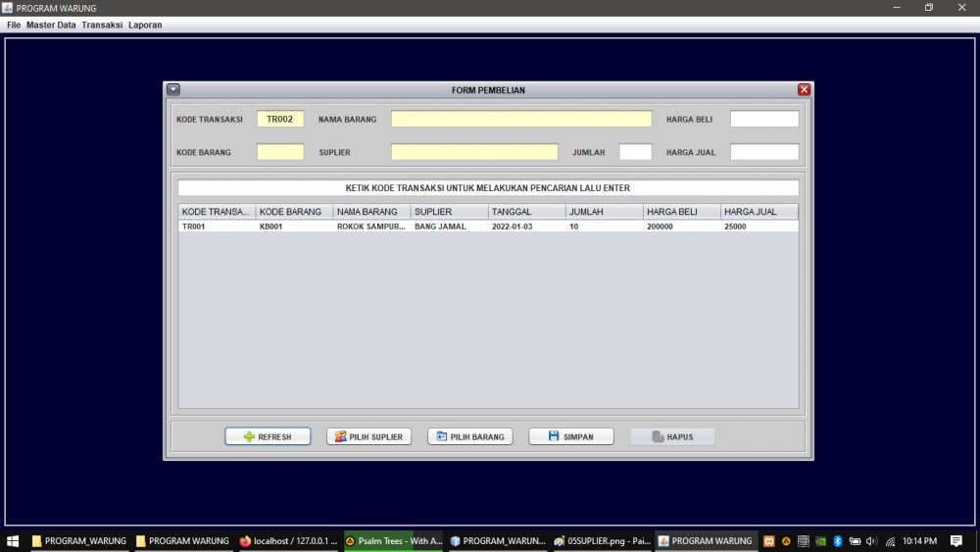Click the Kode Transaksi field showing TR002
980x552 pixels.
click(280, 119)
